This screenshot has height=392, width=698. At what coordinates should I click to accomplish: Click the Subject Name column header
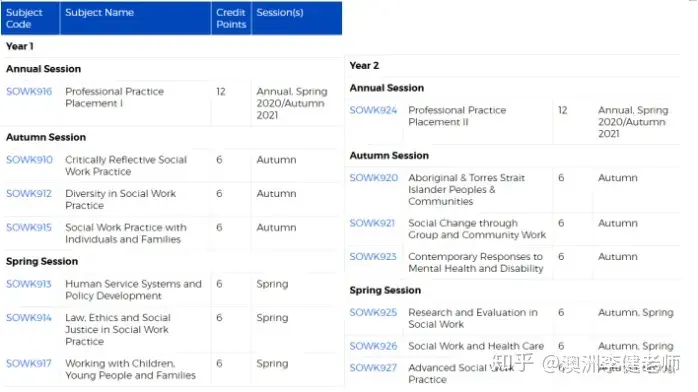[x=135, y=18]
